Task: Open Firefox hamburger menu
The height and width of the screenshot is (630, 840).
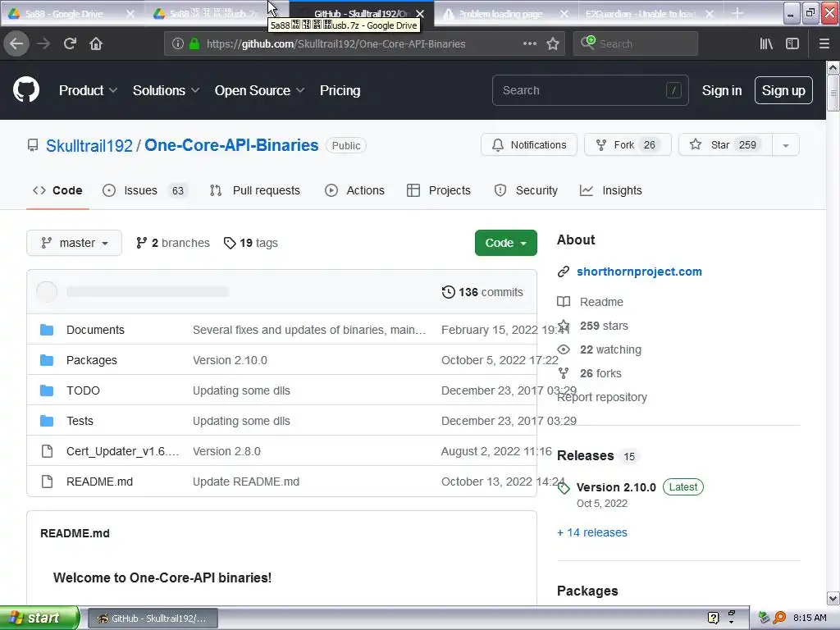Action: tap(824, 44)
